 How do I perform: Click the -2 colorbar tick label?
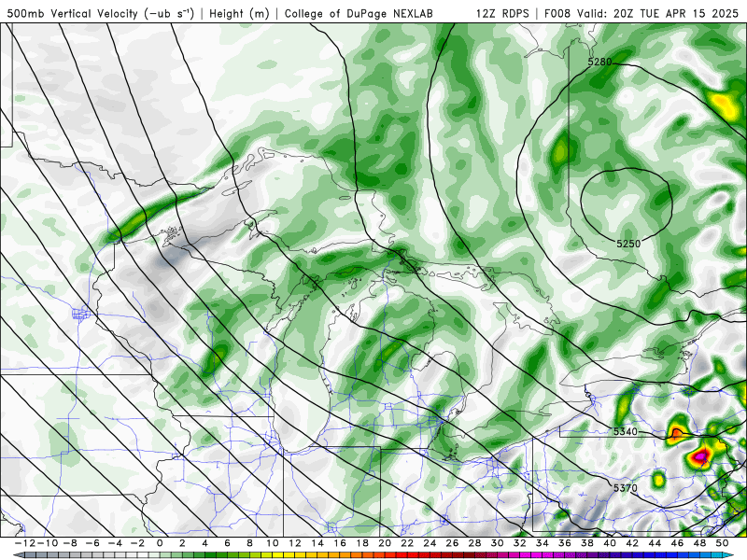(x=136, y=543)
